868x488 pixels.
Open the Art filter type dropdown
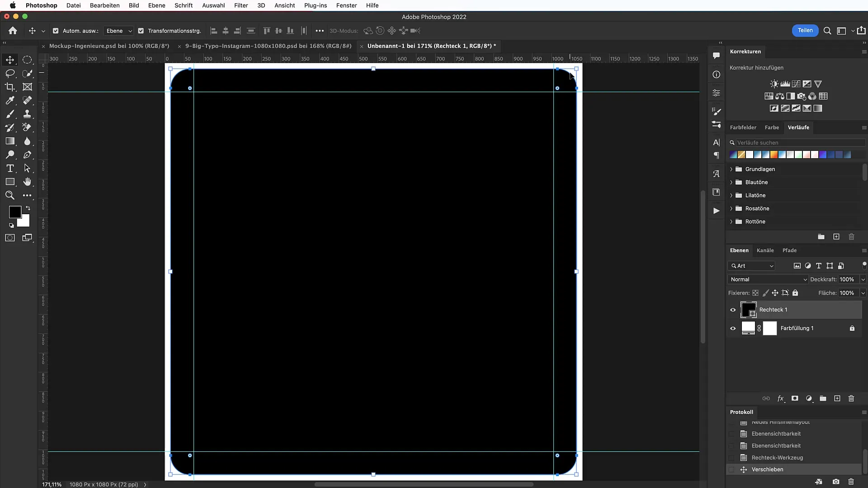[x=752, y=266]
